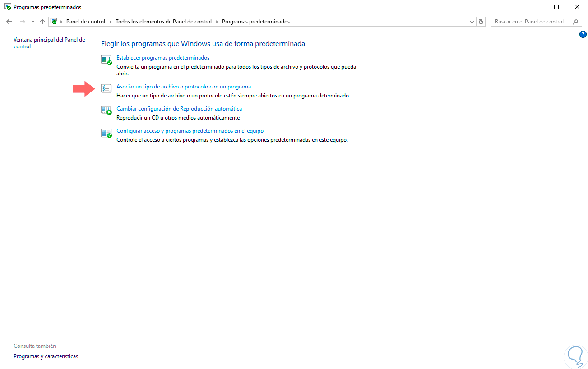588x369 pixels.
Task: Expand the chevron after Panel de control
Action: [111, 22]
